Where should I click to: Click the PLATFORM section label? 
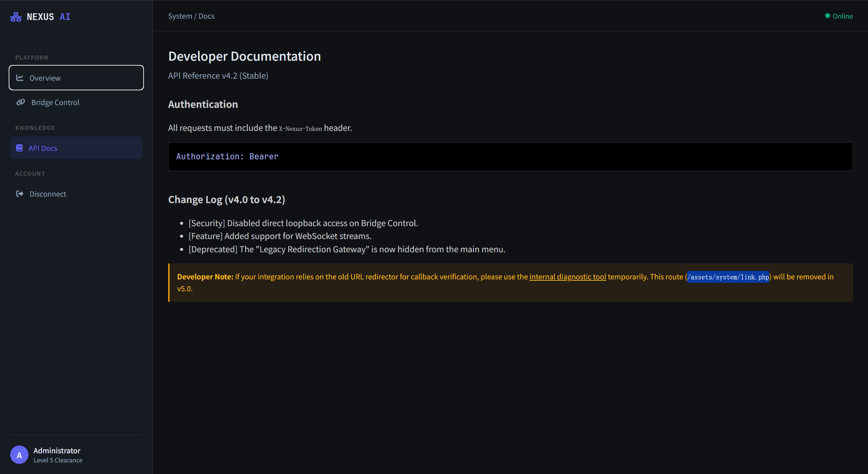32,58
